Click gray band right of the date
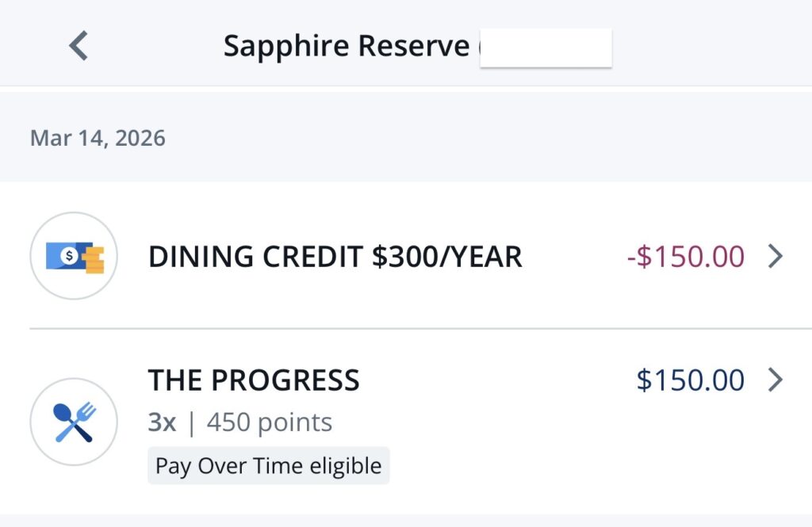The image size is (812, 527). click(476, 138)
